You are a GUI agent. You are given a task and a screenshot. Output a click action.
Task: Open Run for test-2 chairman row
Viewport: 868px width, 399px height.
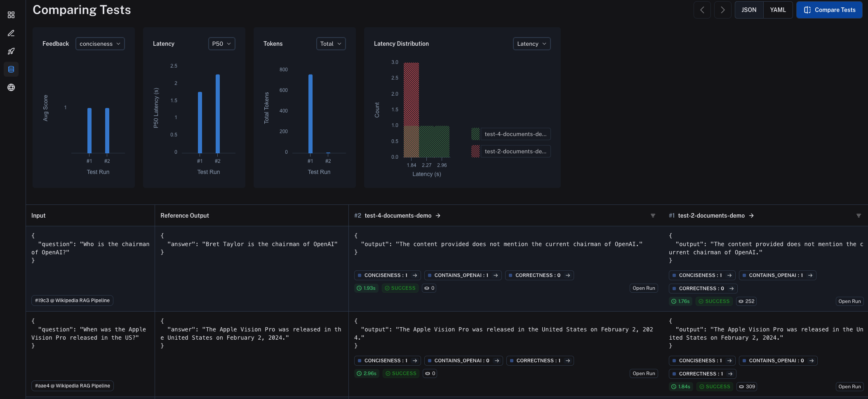click(849, 301)
